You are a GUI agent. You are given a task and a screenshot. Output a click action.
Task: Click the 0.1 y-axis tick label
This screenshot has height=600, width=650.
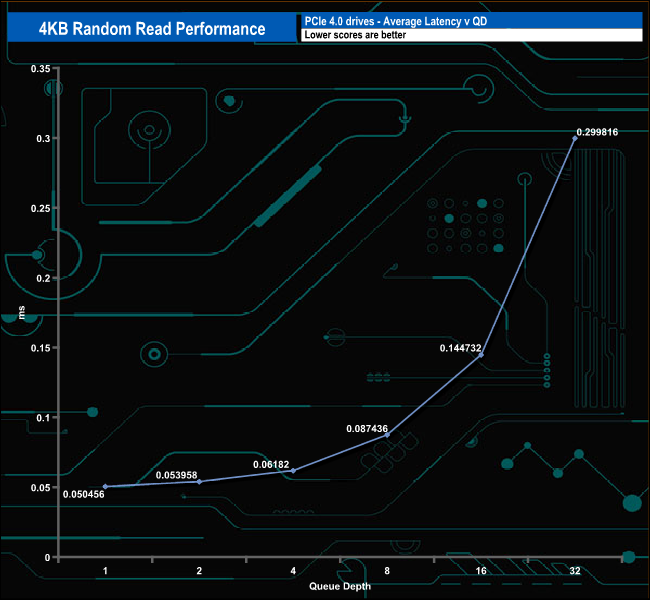43,418
